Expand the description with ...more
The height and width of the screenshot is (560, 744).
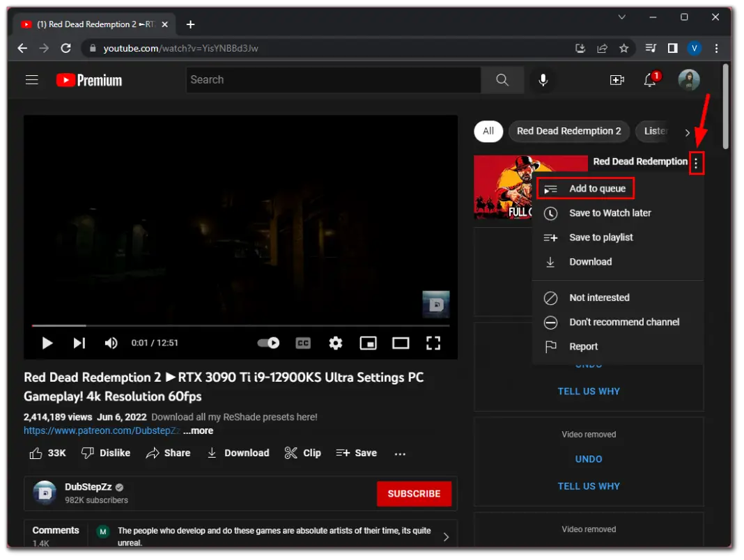(197, 430)
